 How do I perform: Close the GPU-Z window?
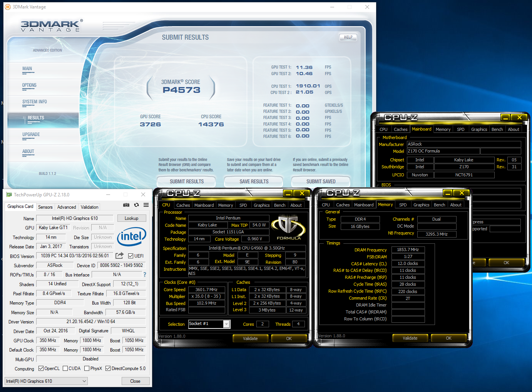143,195
